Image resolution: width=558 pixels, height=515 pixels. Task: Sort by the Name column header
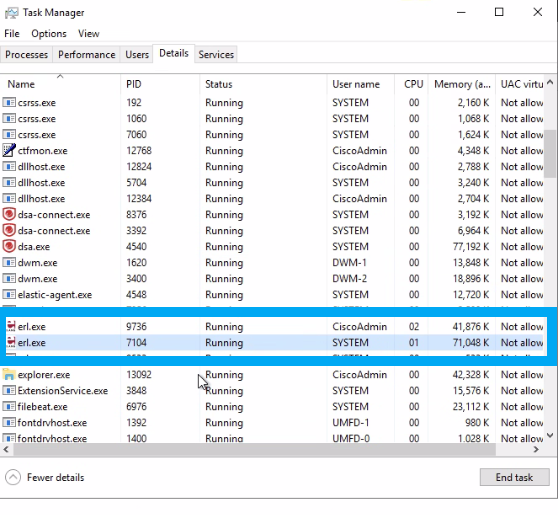pos(60,84)
